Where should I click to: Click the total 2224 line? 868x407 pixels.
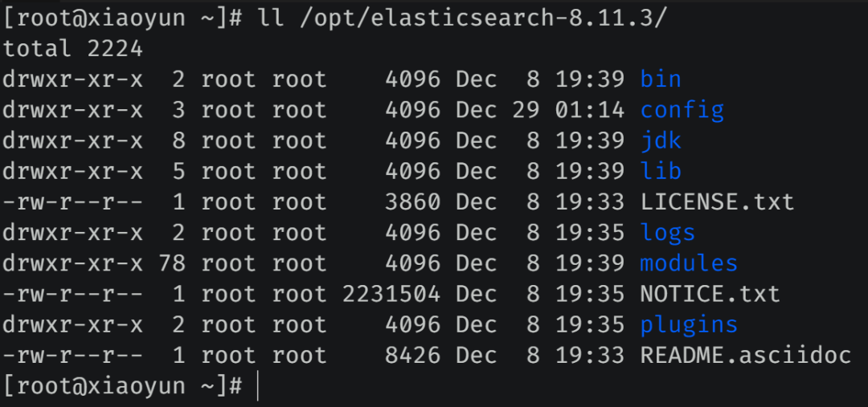73,49
